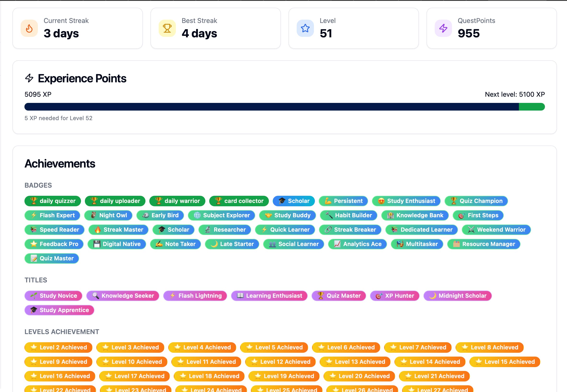Click the Analytics Ace badge
Image resolution: width=567 pixels, height=392 pixels.
[x=357, y=244]
